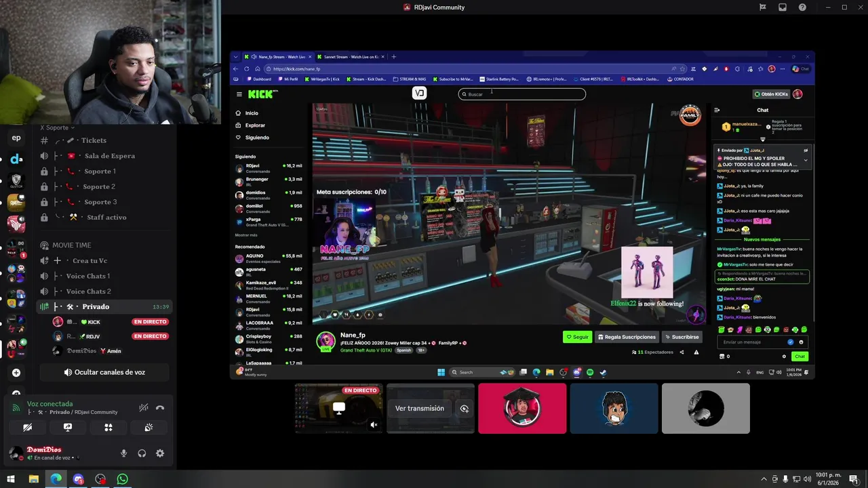Screen dimensions: 868x488
Task: Select the locked Soporte 1 channel
Action: pyautogui.click(x=104, y=171)
